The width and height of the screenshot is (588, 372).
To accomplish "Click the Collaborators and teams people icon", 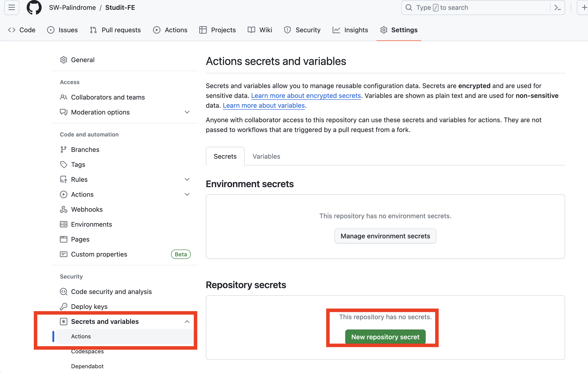I will pyautogui.click(x=63, y=97).
